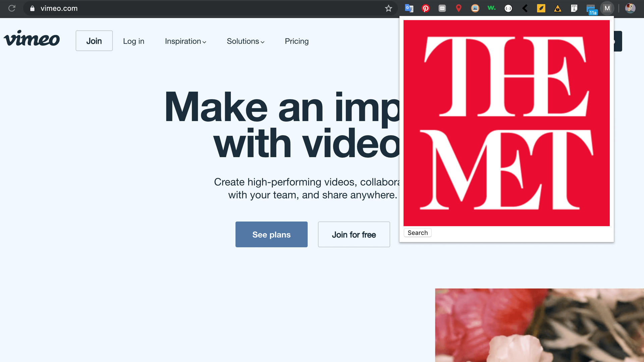Go to the Vimeo home logo
The width and height of the screenshot is (644, 362).
[32, 38]
